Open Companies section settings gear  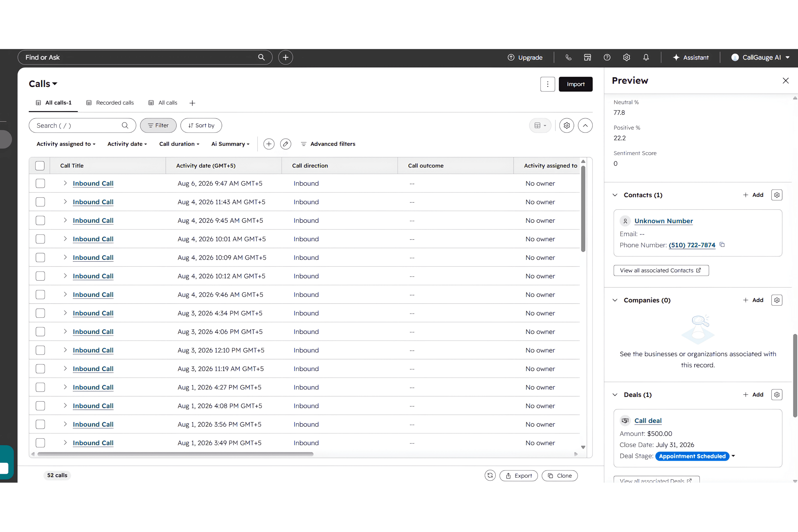click(777, 300)
